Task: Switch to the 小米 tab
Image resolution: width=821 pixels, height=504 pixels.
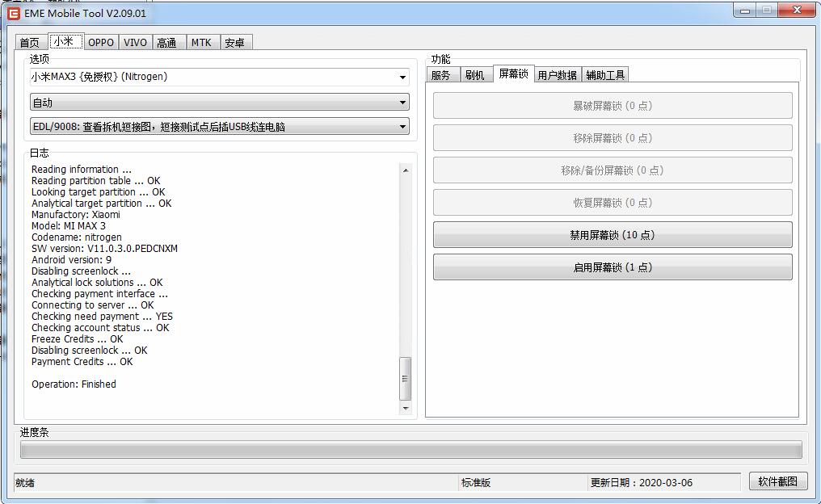Action: 65,41
